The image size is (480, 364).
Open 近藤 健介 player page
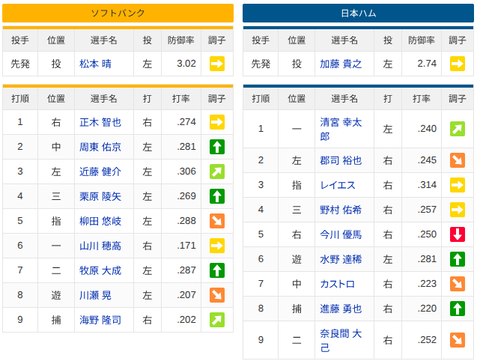coord(100,172)
